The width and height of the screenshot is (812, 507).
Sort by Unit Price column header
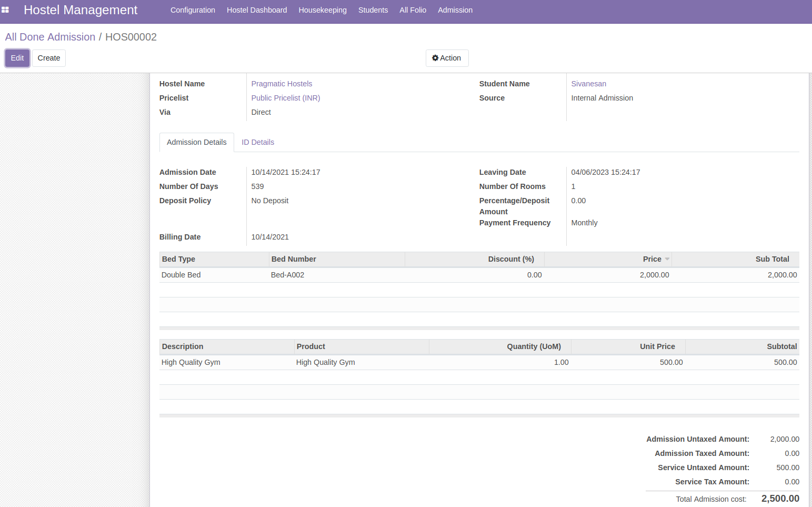[628, 346]
